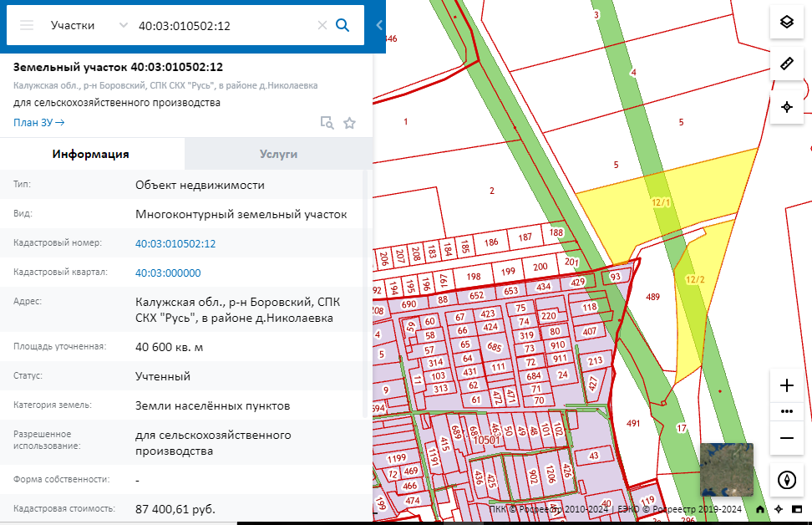Click the info panel vertical scrollbar
Viewport: 812px width, 525px height.
(365, 293)
